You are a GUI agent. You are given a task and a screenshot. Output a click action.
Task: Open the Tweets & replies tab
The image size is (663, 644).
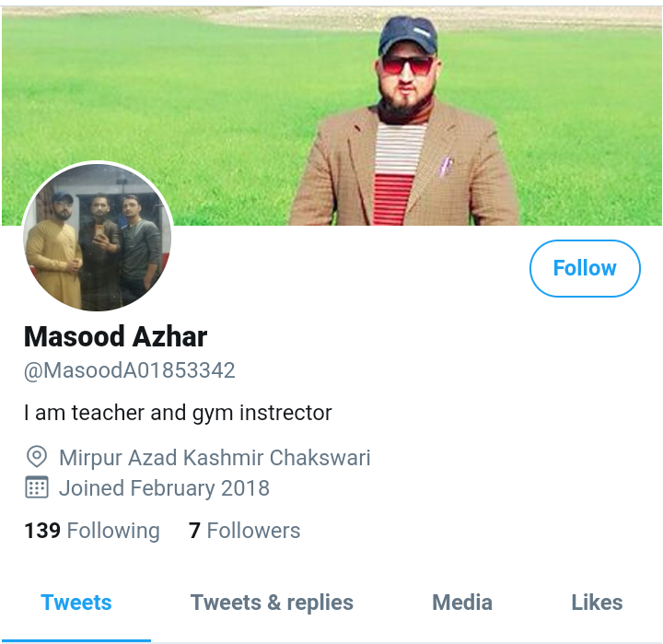point(272,603)
